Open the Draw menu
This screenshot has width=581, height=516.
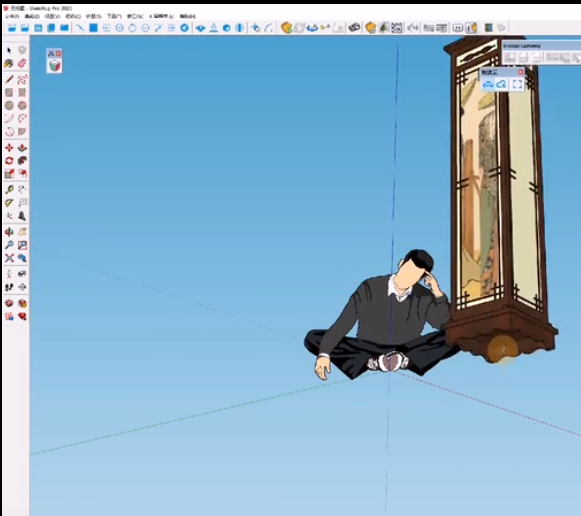pyautogui.click(x=93, y=16)
